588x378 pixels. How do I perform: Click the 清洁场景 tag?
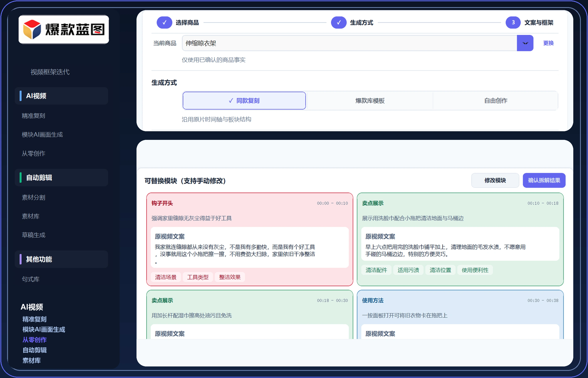tap(166, 277)
